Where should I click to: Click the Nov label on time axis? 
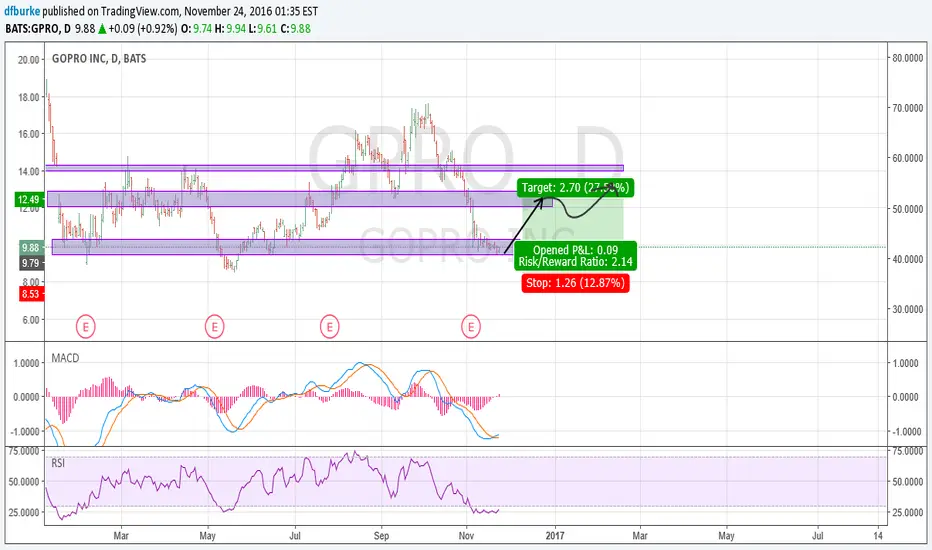point(467,536)
